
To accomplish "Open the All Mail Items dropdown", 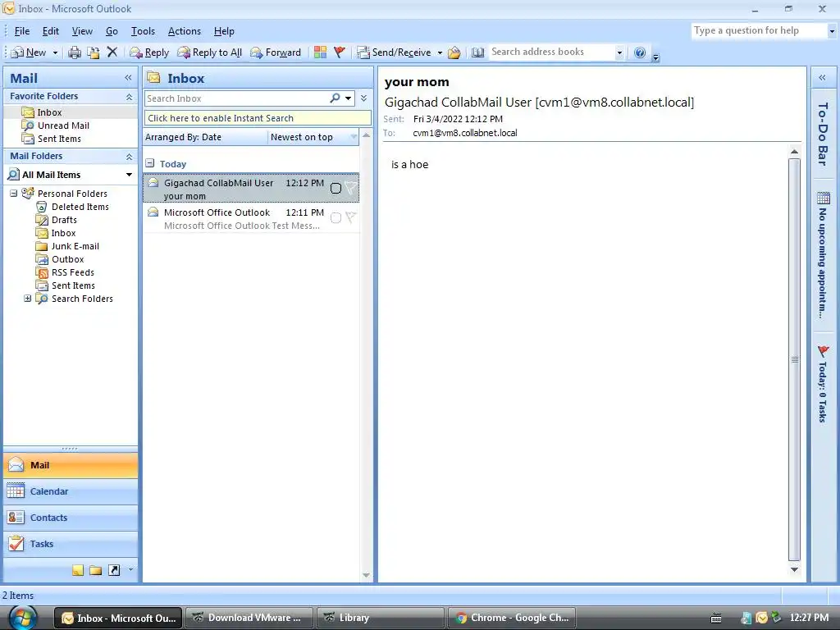I will click(129, 175).
